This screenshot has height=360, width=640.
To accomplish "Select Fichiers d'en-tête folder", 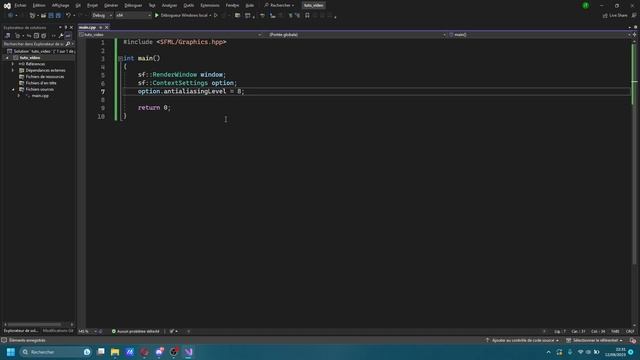I will (x=41, y=83).
